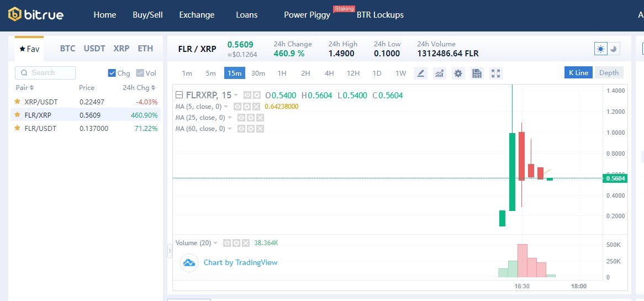Open the Loans page
Image resolution: width=644 pixels, height=301 pixels.
pos(247,15)
